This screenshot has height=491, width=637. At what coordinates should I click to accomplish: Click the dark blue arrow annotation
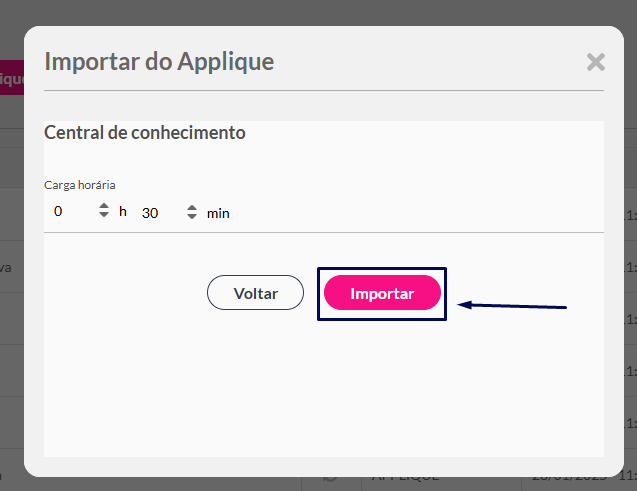pyautogui.click(x=512, y=305)
